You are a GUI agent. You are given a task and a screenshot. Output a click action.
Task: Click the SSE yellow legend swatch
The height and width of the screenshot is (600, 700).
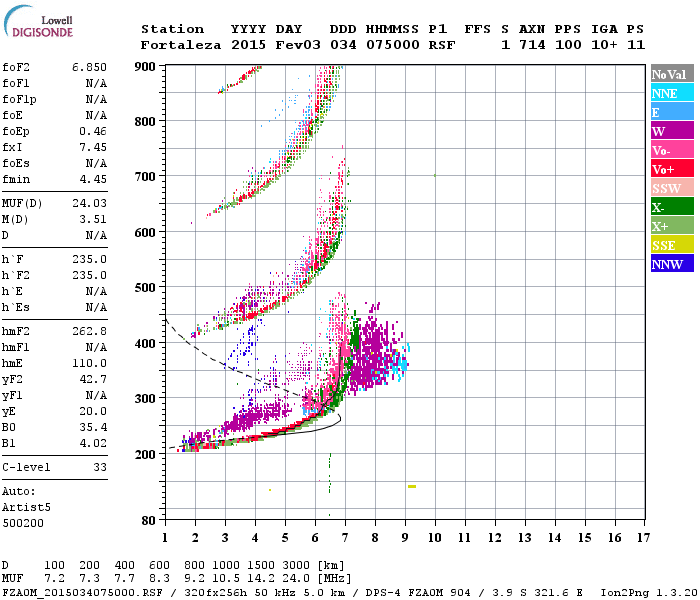pyautogui.click(x=672, y=245)
